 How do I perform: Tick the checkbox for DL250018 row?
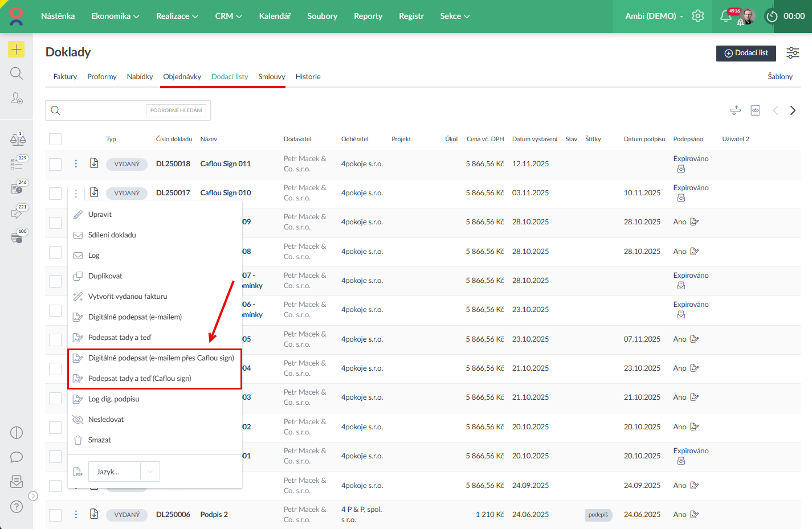click(55, 164)
